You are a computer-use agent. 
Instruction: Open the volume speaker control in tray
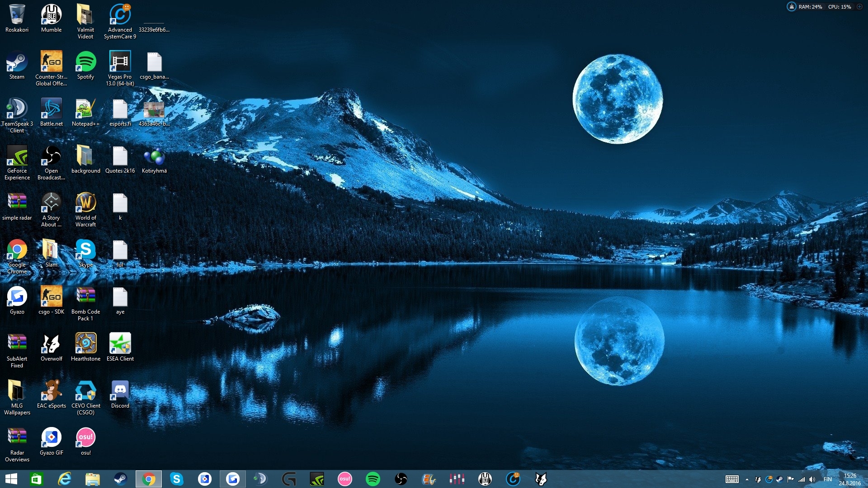click(x=812, y=479)
